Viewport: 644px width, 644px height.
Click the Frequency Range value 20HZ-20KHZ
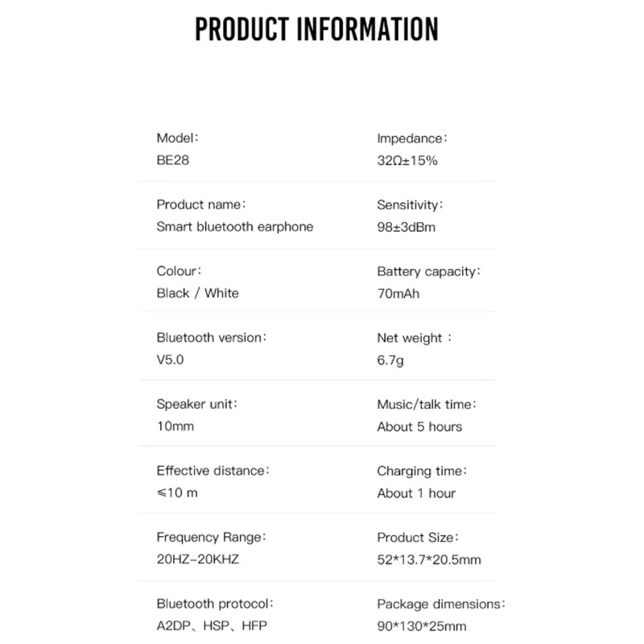tap(198, 559)
